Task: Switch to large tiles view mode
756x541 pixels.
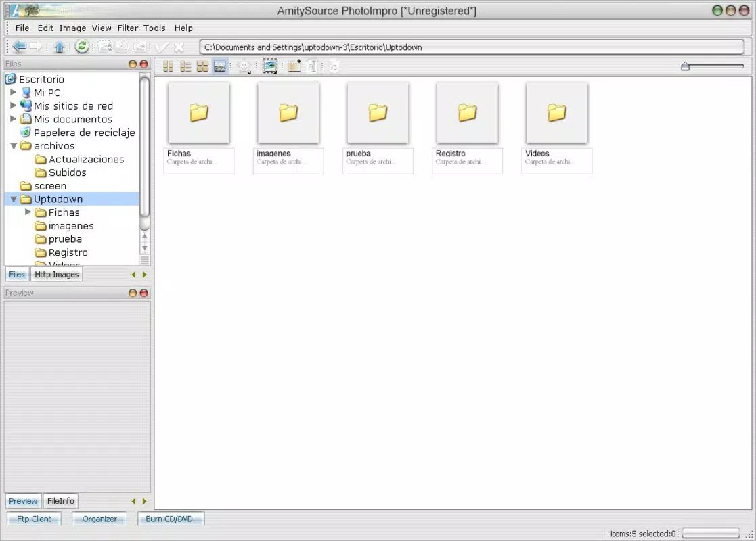Action: click(x=202, y=66)
